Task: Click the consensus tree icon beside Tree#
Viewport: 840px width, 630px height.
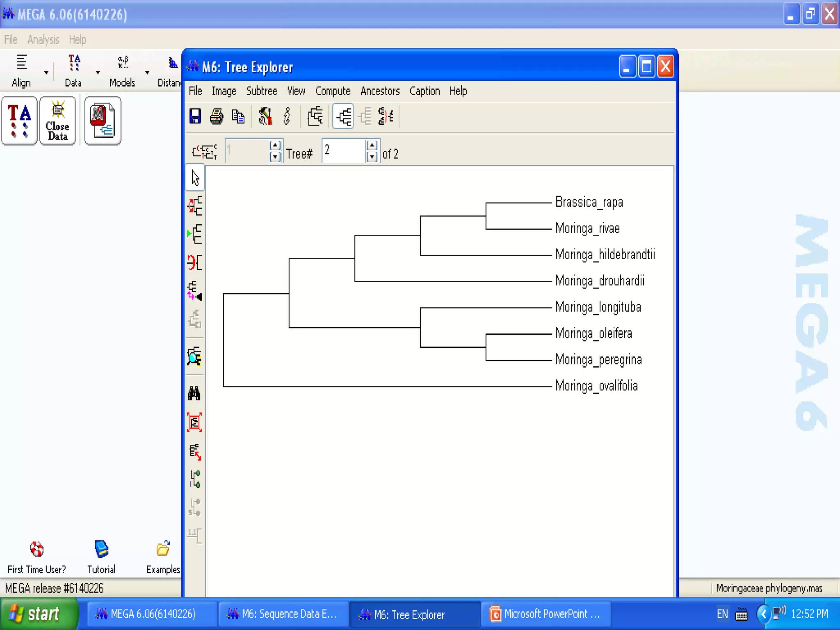Action: coord(205,151)
